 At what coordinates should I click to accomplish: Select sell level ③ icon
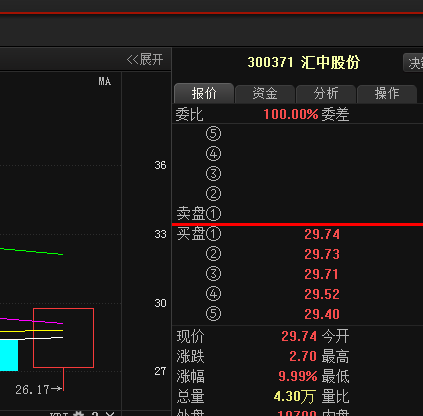(213, 174)
